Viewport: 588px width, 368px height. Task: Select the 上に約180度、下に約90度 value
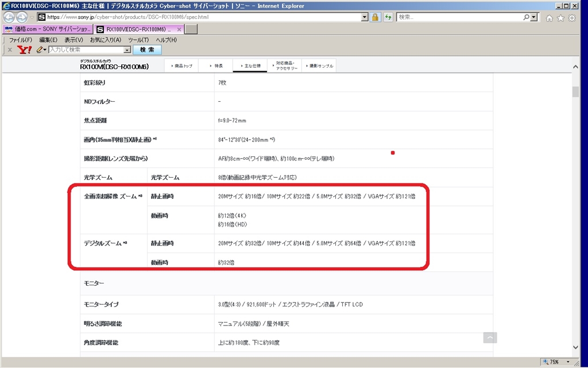click(x=249, y=343)
